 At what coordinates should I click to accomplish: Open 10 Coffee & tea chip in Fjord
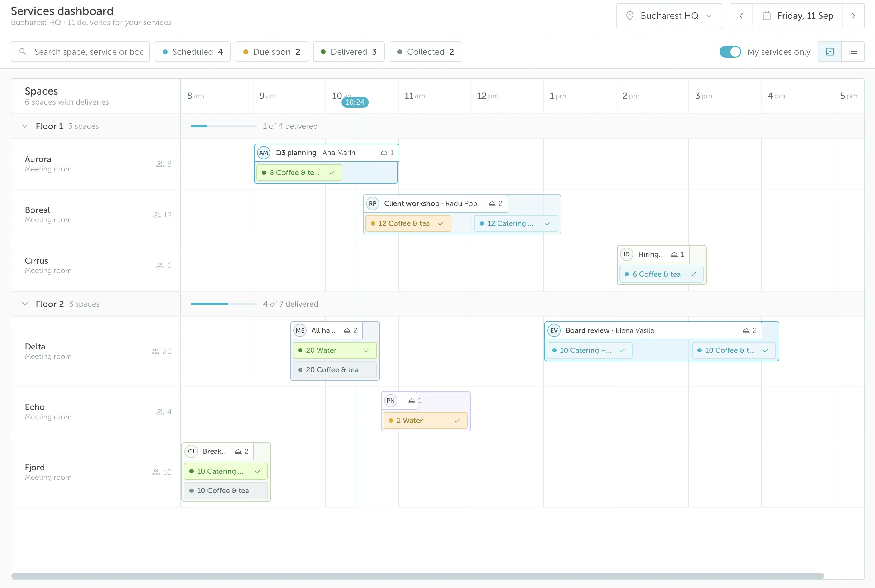[226, 491]
